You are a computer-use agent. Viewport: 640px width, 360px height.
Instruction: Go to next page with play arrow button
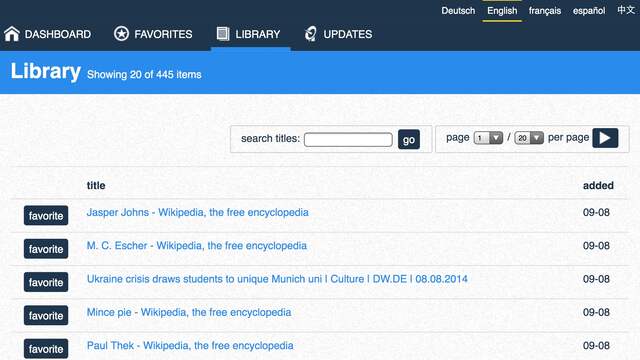605,138
